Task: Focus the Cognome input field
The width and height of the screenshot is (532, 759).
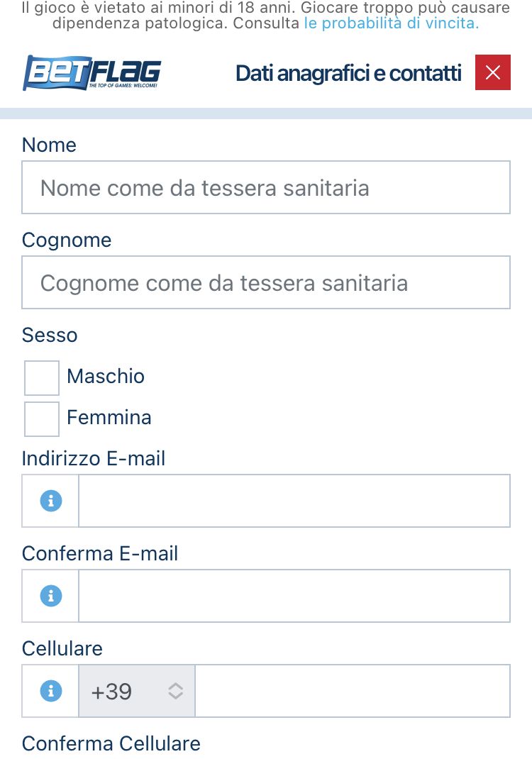Action: 266,282
